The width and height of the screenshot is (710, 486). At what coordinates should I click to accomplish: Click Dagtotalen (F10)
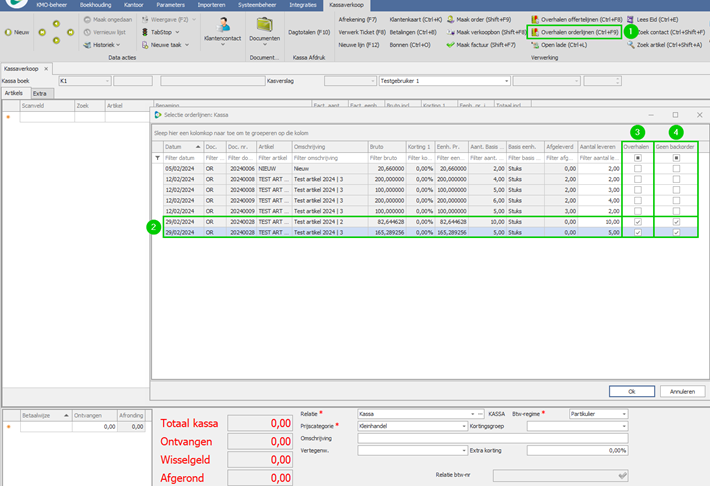pos(309,33)
